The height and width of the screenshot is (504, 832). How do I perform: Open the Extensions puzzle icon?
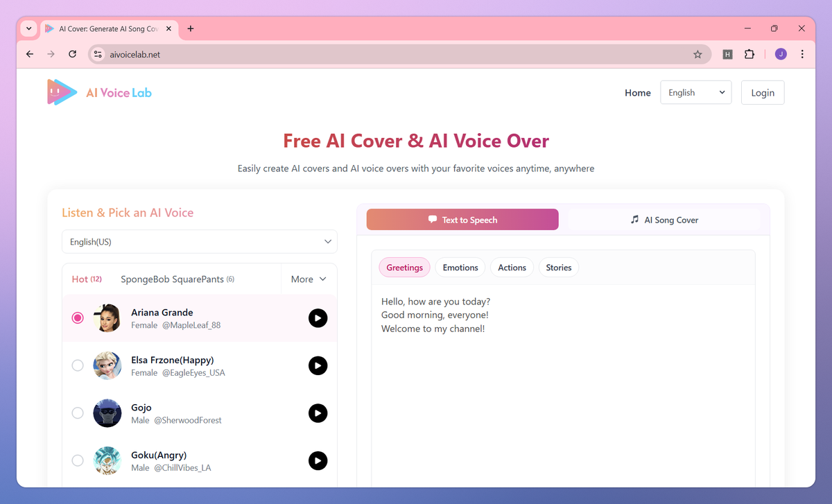coord(749,54)
